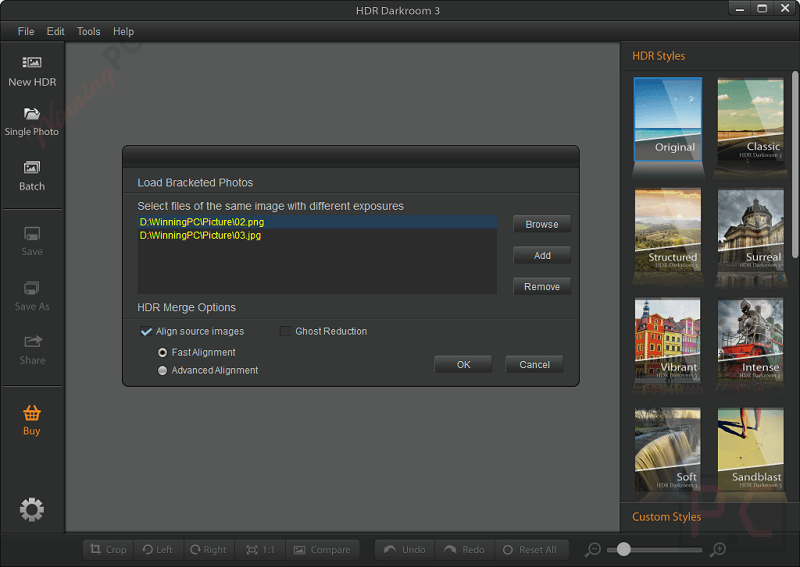800x567 pixels.
Task: Click Cancel in the dialog
Action: click(534, 364)
